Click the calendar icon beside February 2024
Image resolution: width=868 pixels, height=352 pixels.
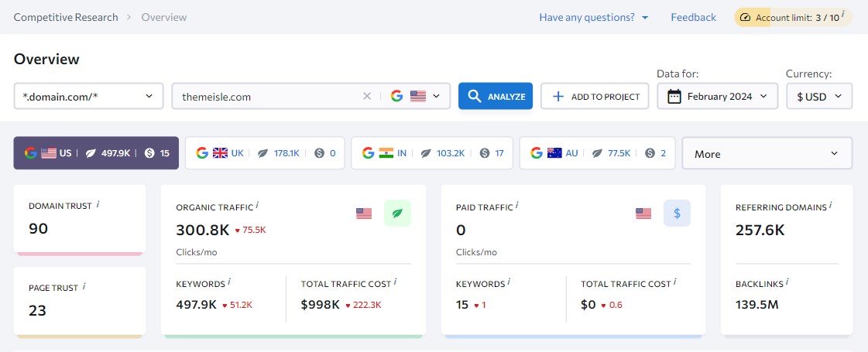point(674,96)
